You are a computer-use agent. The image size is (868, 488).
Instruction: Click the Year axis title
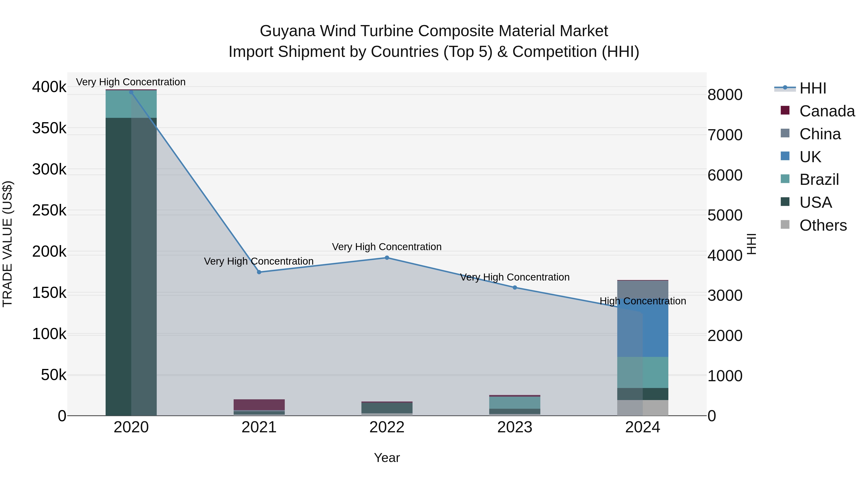click(x=387, y=458)
